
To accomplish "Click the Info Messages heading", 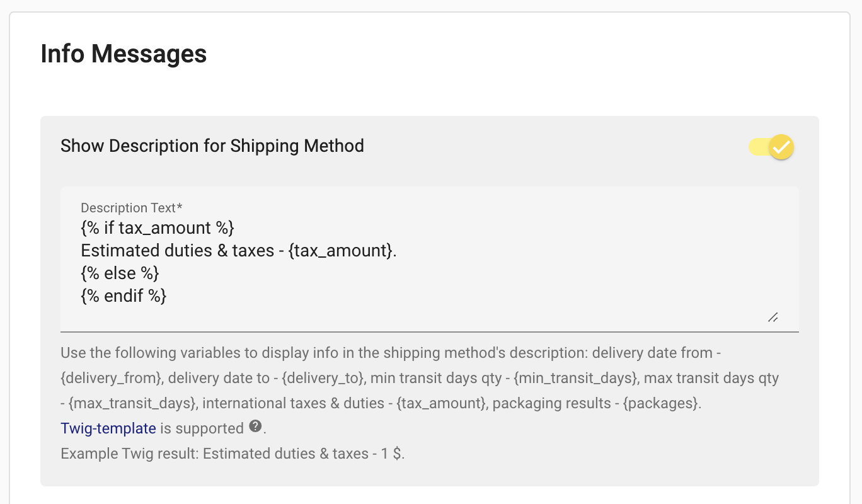I will click(x=124, y=54).
